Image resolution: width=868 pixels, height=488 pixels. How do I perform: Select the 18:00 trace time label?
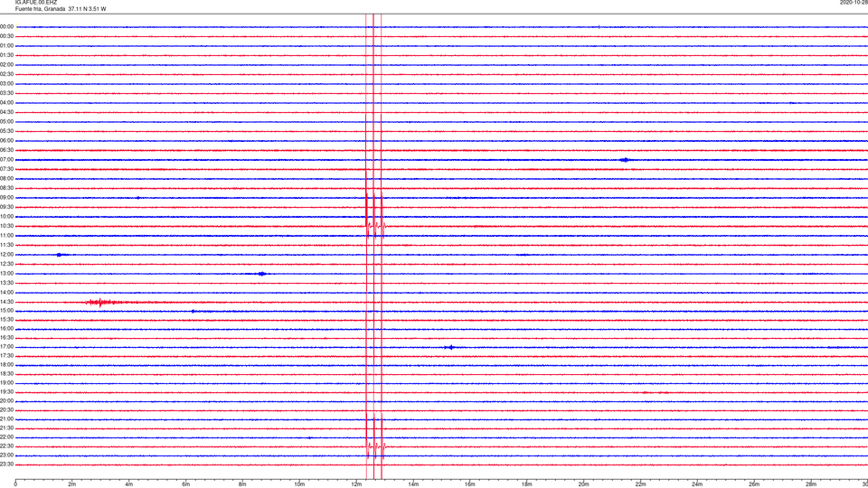[x=6, y=364]
